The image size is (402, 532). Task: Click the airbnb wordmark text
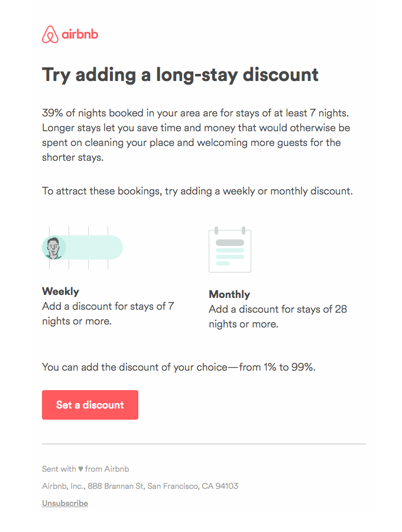click(x=80, y=34)
